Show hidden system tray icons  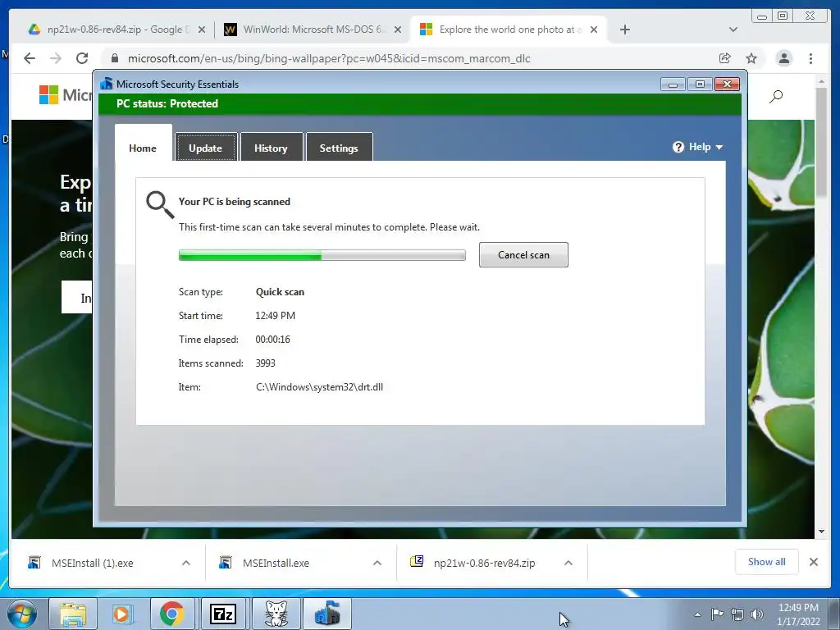(697, 614)
